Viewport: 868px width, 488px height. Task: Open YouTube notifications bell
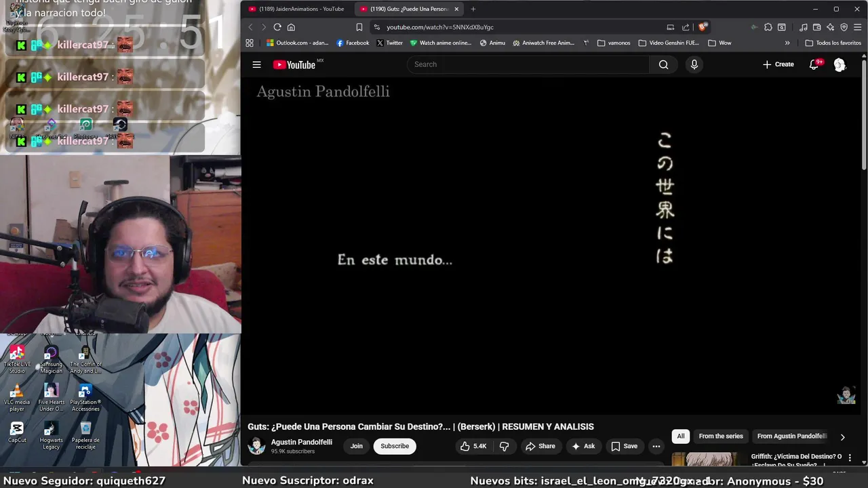[x=814, y=64]
